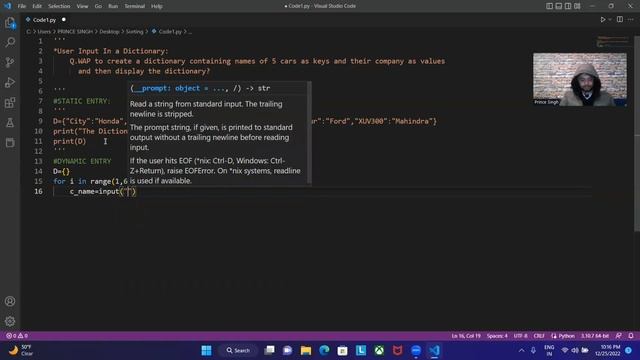Open the Source Control view
Screen dimensions: 640x360
(x=10, y=62)
